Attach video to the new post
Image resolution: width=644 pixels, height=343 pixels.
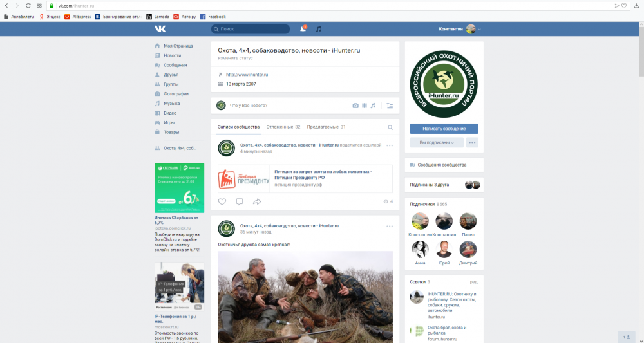364,106
